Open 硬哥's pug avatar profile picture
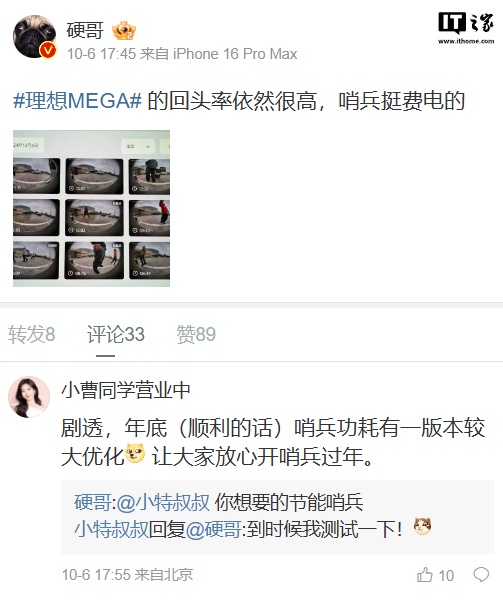 pyautogui.click(x=34, y=37)
